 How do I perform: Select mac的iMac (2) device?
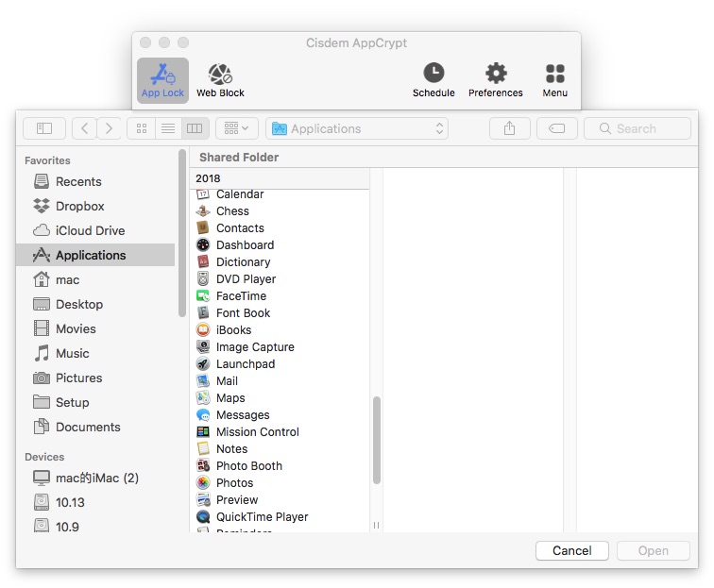[x=95, y=478]
